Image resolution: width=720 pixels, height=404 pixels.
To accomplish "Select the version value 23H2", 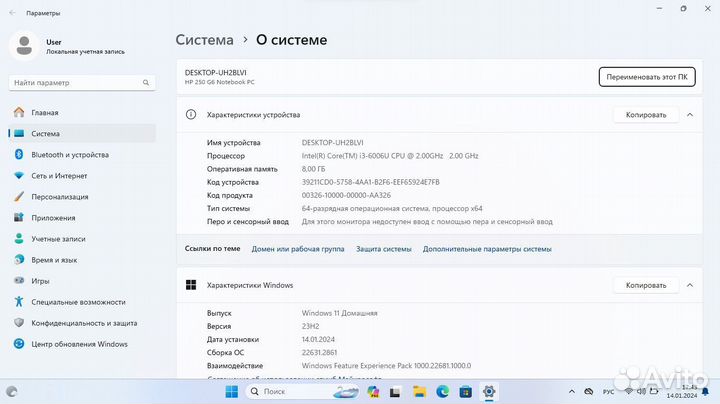I will click(310, 326).
